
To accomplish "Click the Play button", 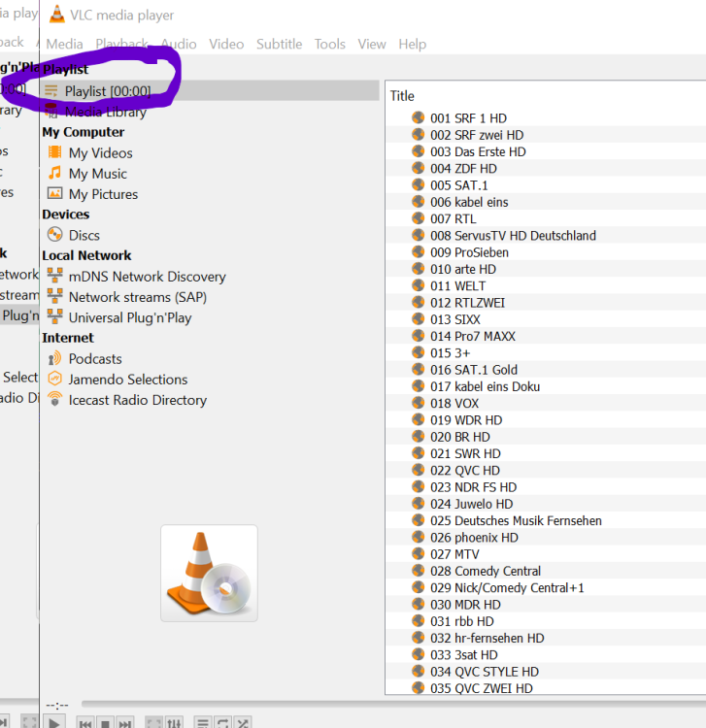I will [53, 722].
